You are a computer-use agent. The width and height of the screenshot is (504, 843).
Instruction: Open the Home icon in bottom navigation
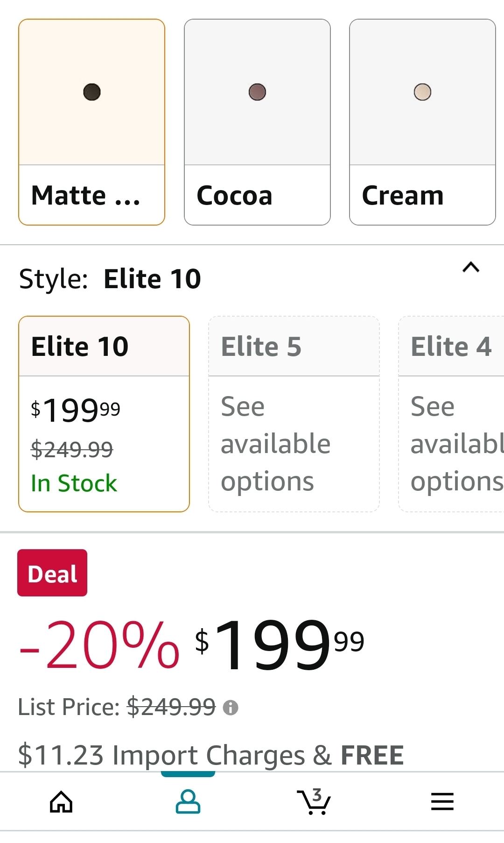point(61,802)
